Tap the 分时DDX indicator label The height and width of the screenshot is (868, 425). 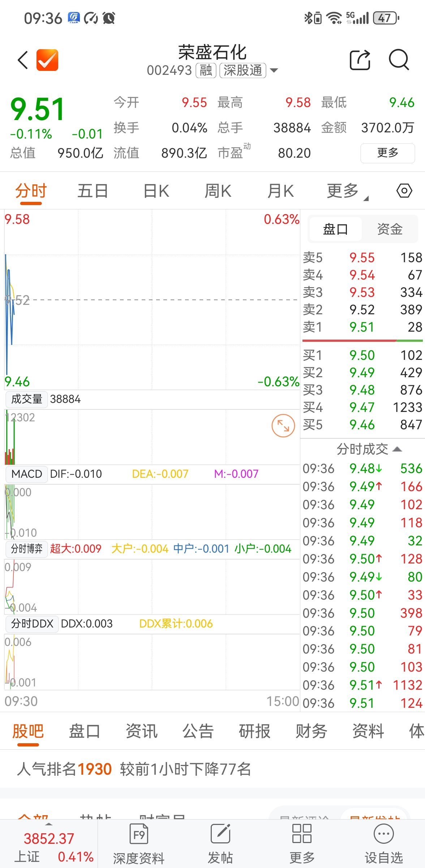(x=32, y=624)
